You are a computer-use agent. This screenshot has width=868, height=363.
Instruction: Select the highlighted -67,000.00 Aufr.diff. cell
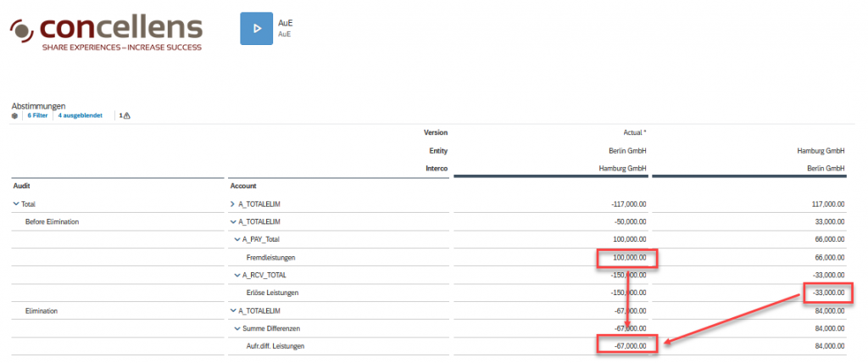pyautogui.click(x=625, y=346)
